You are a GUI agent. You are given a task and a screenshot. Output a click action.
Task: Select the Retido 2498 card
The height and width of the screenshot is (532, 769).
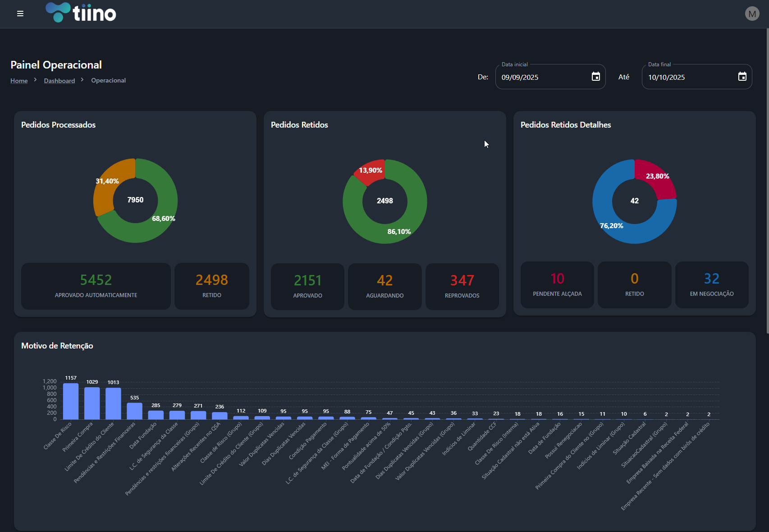pos(211,286)
